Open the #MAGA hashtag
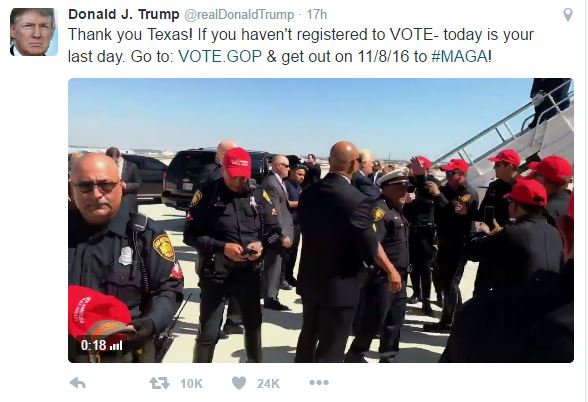Viewport: 588px width, 402px height. (459, 56)
